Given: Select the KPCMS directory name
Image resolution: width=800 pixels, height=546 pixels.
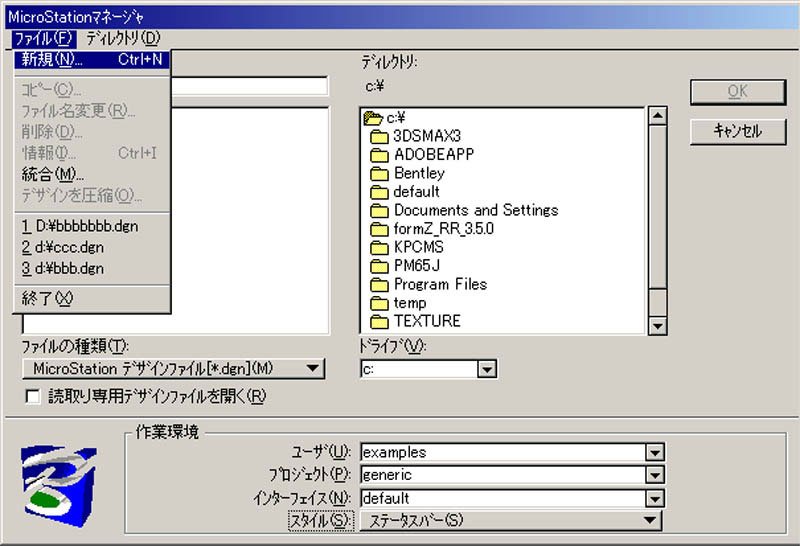Looking at the screenshot, I should pos(419,247).
